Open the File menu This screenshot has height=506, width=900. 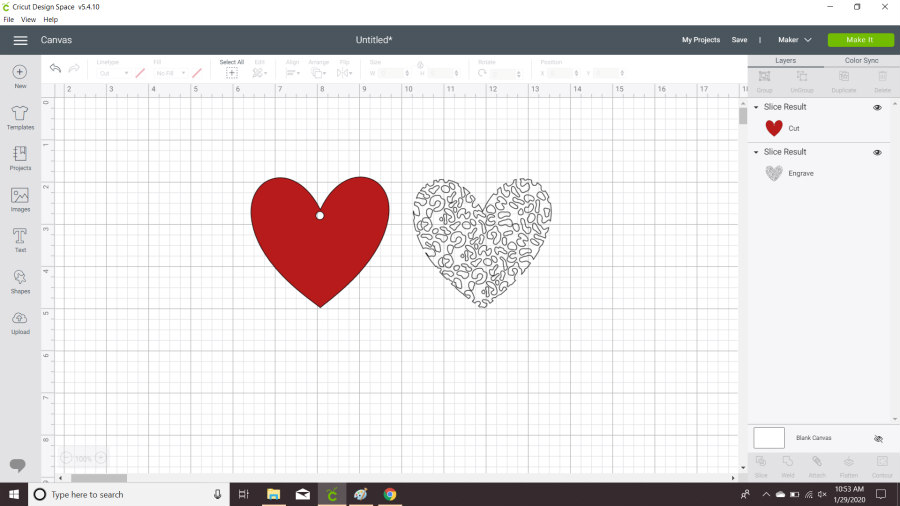[x=8, y=19]
